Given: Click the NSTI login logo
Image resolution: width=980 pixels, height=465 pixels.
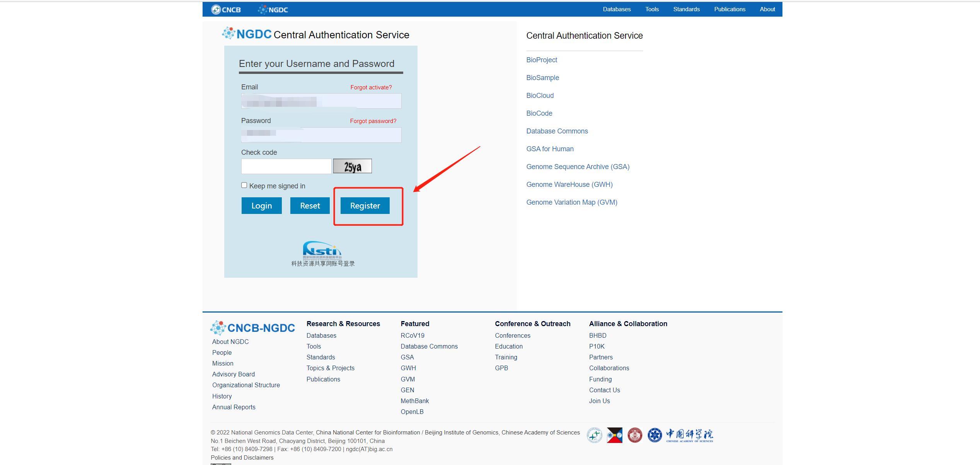Looking at the screenshot, I should (x=322, y=250).
